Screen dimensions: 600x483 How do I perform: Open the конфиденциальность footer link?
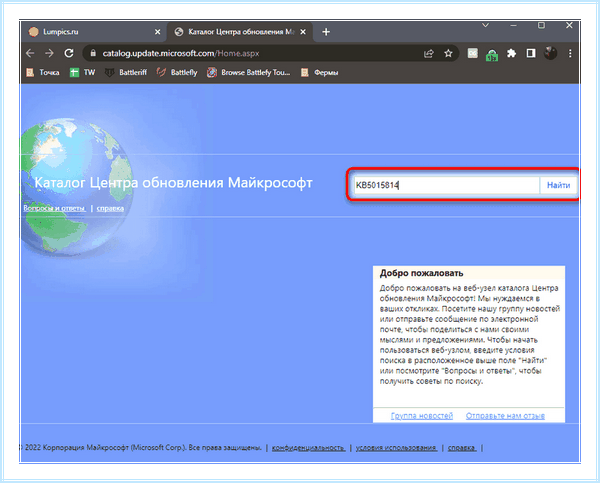point(308,448)
